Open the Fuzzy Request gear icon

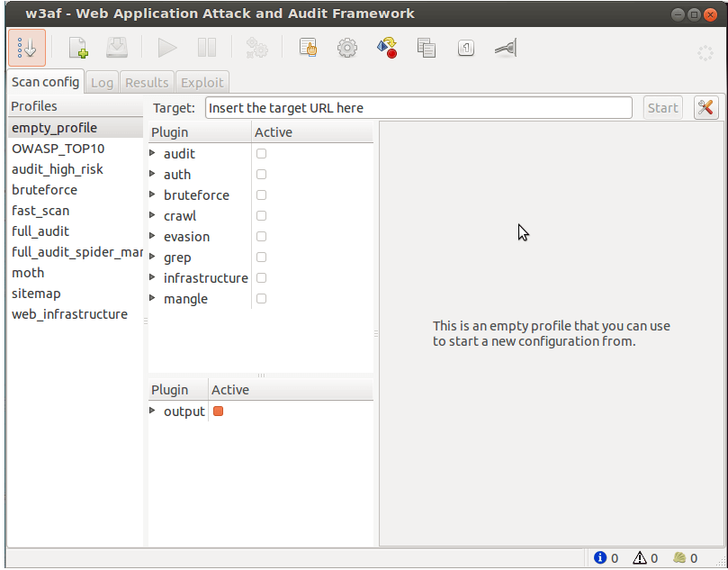tap(347, 48)
